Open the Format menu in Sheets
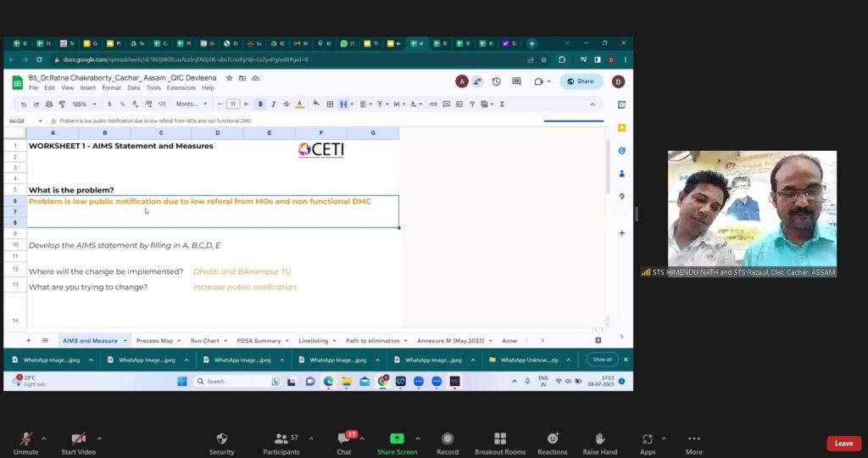Image resolution: width=868 pixels, height=458 pixels. click(x=111, y=87)
